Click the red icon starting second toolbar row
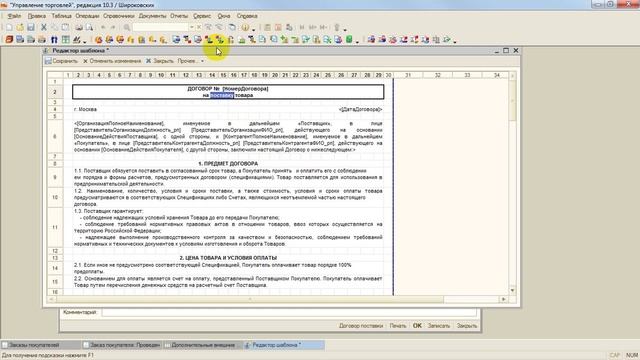This screenshot has width=640, height=360. click(x=9, y=40)
